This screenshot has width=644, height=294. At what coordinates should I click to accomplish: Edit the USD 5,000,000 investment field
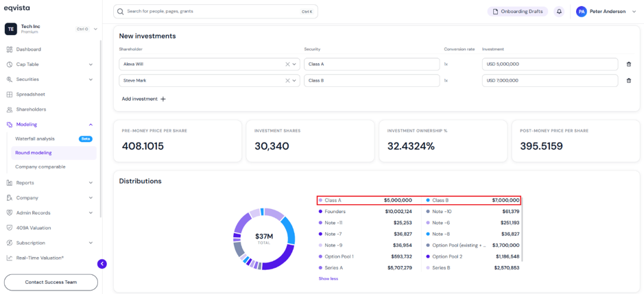550,64
